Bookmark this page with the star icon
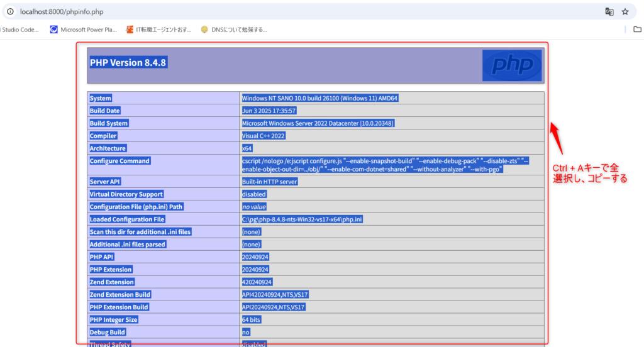This screenshot has width=644, height=347. point(625,11)
